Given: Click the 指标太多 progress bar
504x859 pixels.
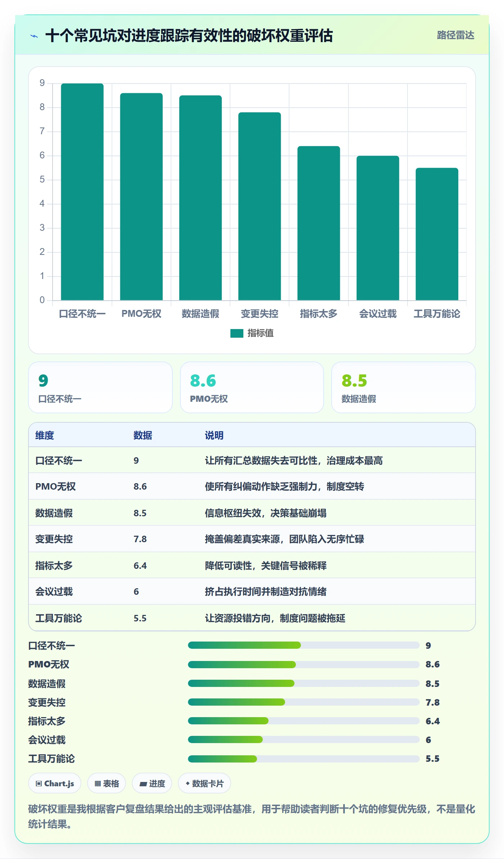Looking at the screenshot, I should coord(304,721).
